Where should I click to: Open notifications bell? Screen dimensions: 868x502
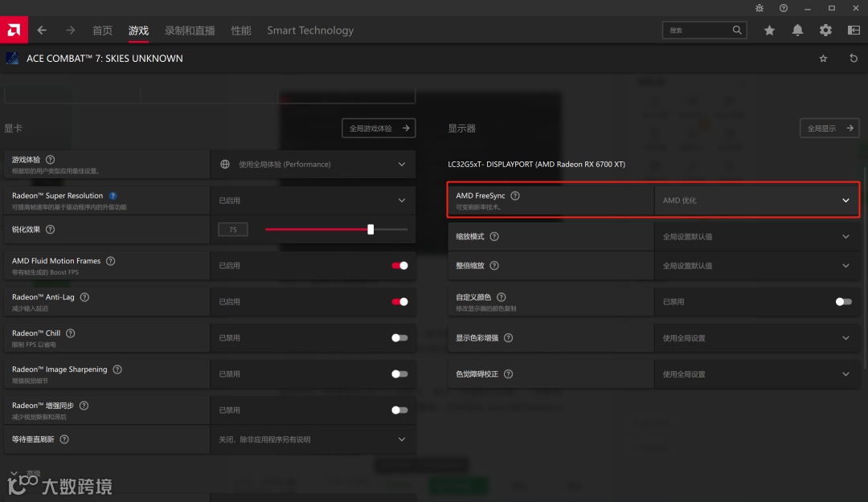[797, 31]
